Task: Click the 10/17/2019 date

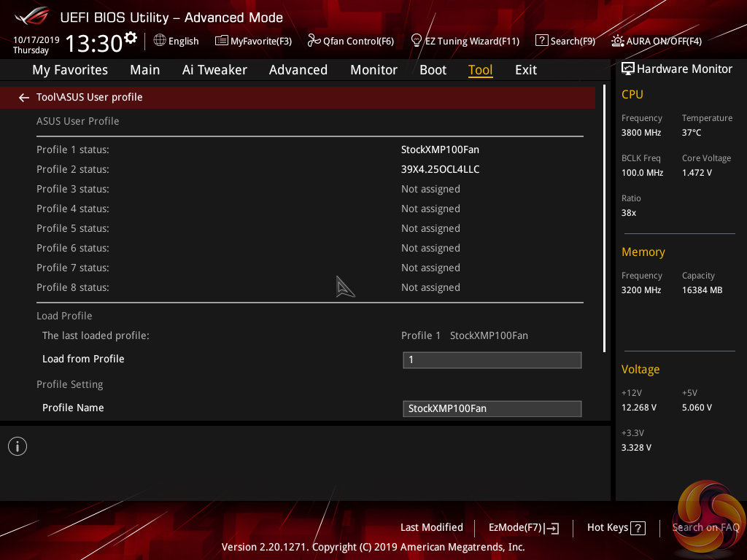Action: point(36,40)
